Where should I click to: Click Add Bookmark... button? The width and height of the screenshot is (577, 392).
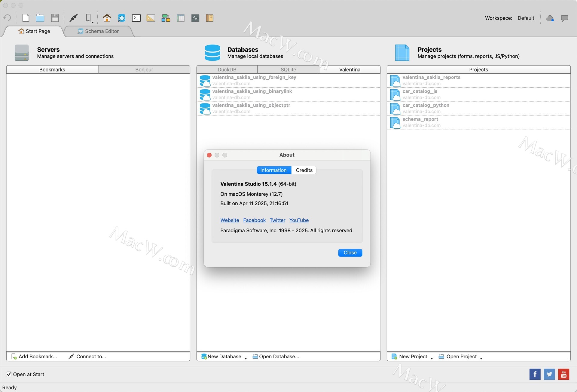tap(34, 357)
